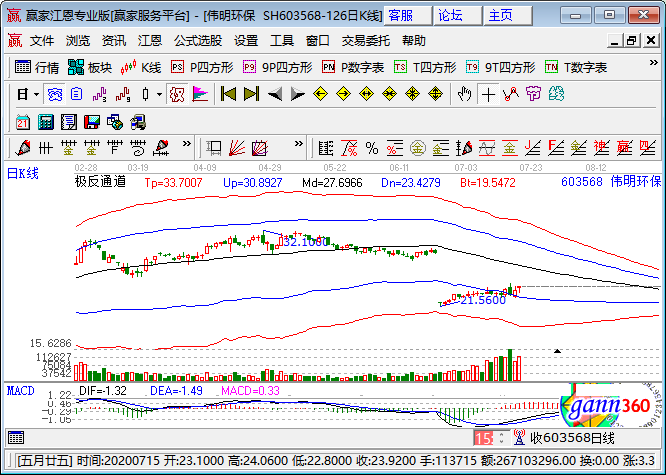The height and width of the screenshot is (475, 666).
Task: Open the 江恩 menu
Action: click(150, 41)
